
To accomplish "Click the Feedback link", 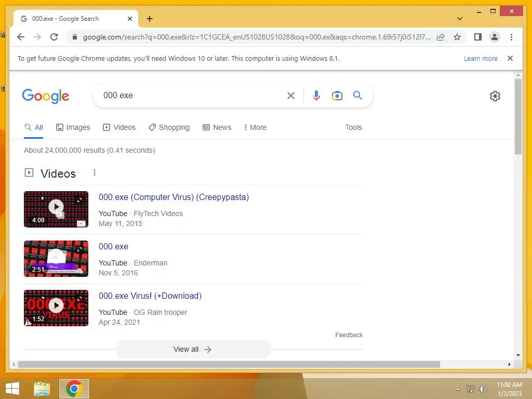I will pos(349,335).
